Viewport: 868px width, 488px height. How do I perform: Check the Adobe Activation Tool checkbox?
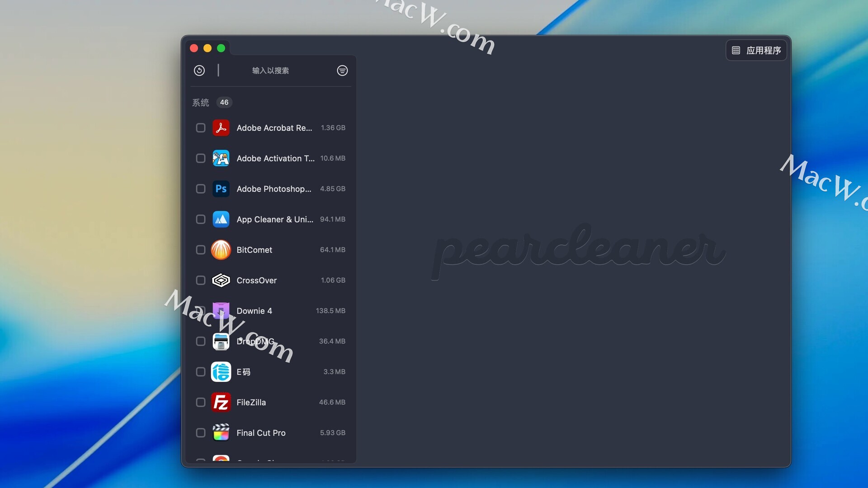201,158
